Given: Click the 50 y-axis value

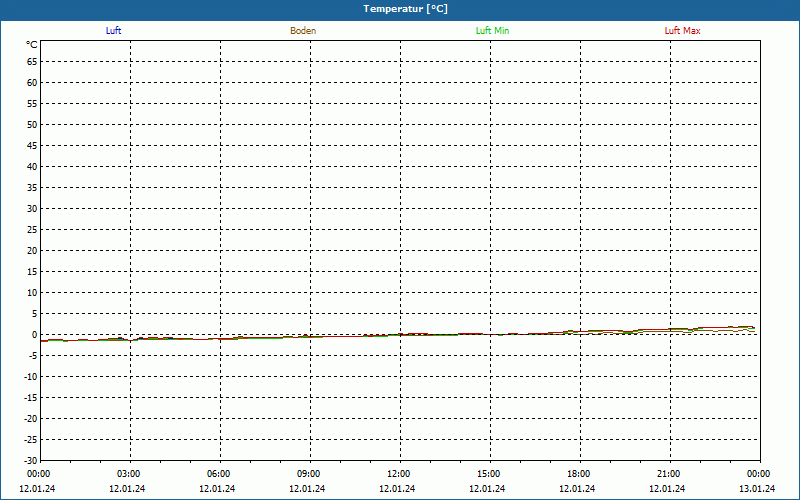Looking at the screenshot, I should [32, 124].
